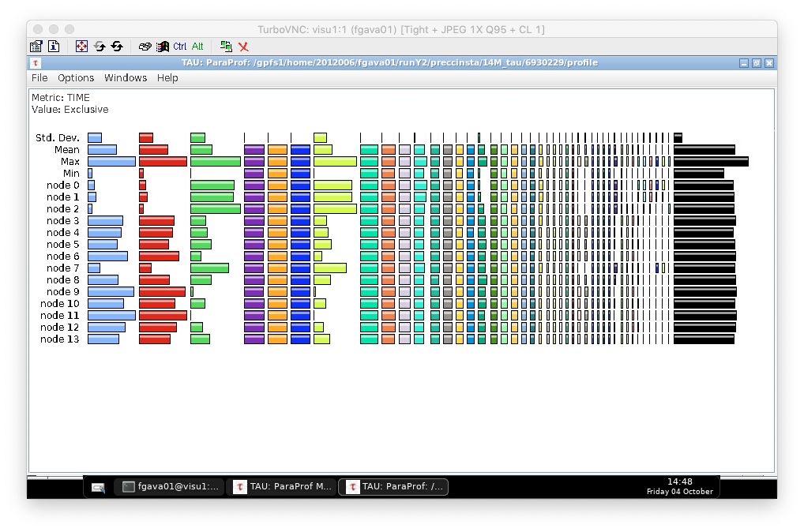Viewport: 804px width, 532px height.
Task: Send Ctrl-Esc using colored flag icon
Action: (163, 47)
